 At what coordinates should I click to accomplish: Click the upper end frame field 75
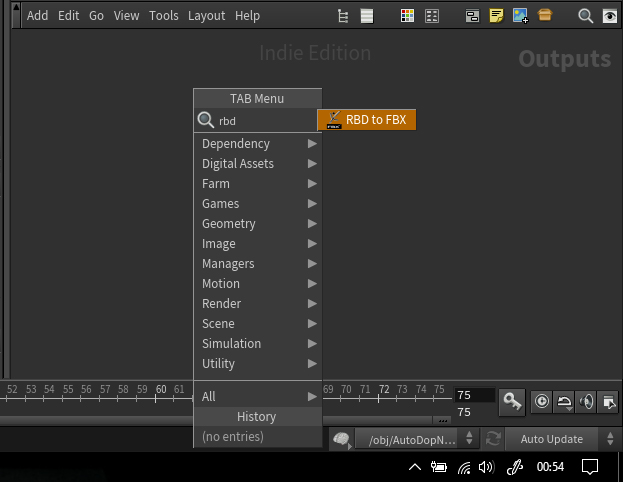[475, 395]
